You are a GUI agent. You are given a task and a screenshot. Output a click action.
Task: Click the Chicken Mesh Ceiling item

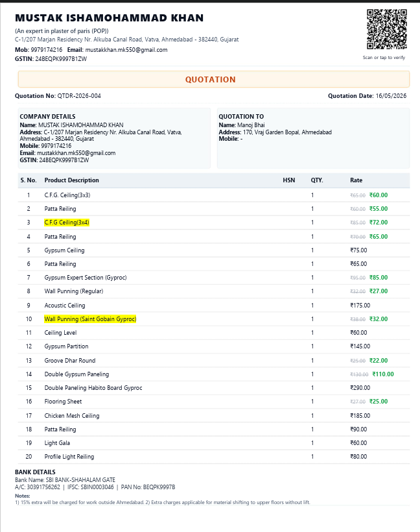72,416
